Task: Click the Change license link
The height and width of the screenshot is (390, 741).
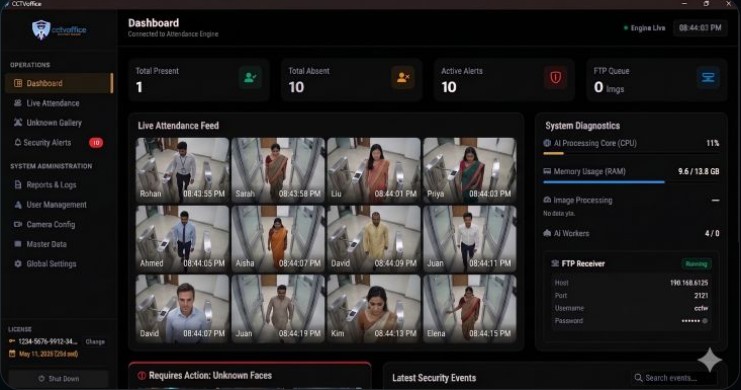Action: 95,341
